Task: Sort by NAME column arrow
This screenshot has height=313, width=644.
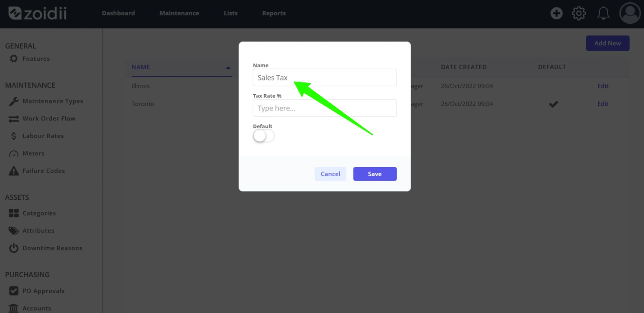Action: pyautogui.click(x=228, y=68)
